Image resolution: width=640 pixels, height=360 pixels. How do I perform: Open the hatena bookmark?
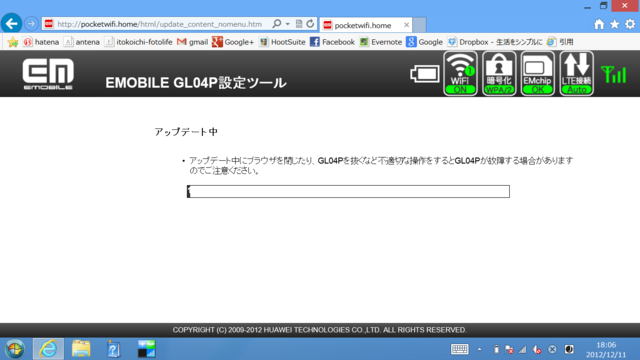click(41, 42)
